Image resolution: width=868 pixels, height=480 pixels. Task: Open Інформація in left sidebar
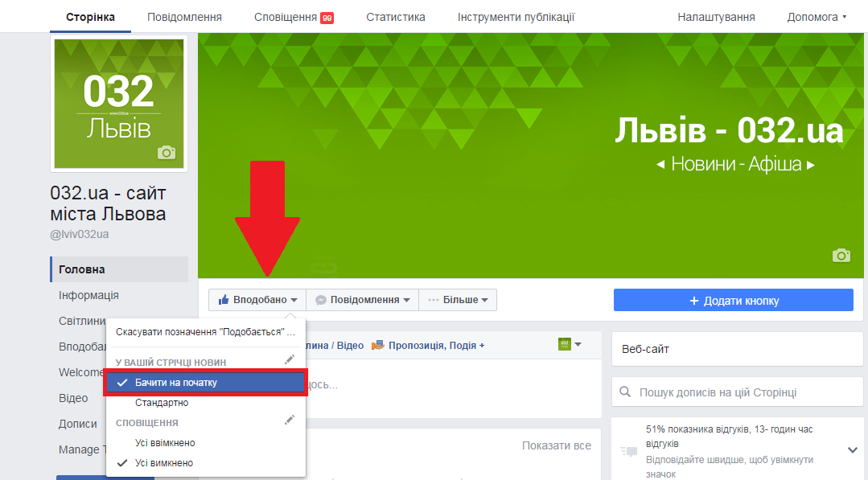pos(88,295)
